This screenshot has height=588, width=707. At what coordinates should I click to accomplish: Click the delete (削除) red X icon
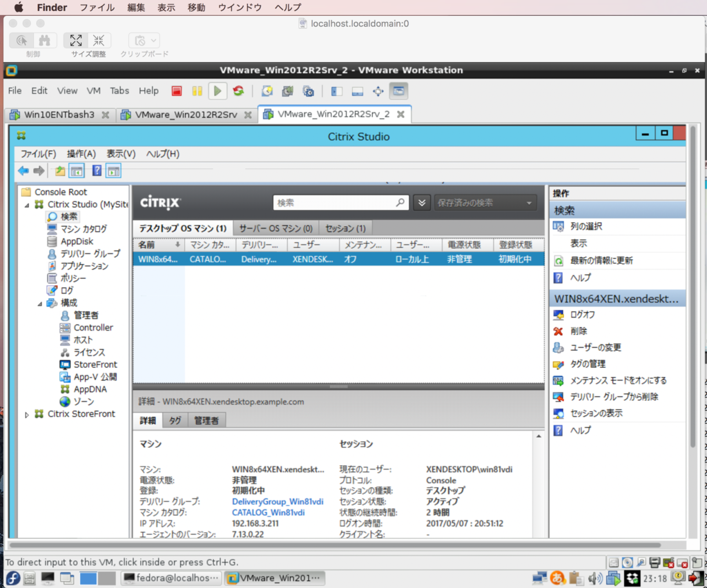point(558,331)
